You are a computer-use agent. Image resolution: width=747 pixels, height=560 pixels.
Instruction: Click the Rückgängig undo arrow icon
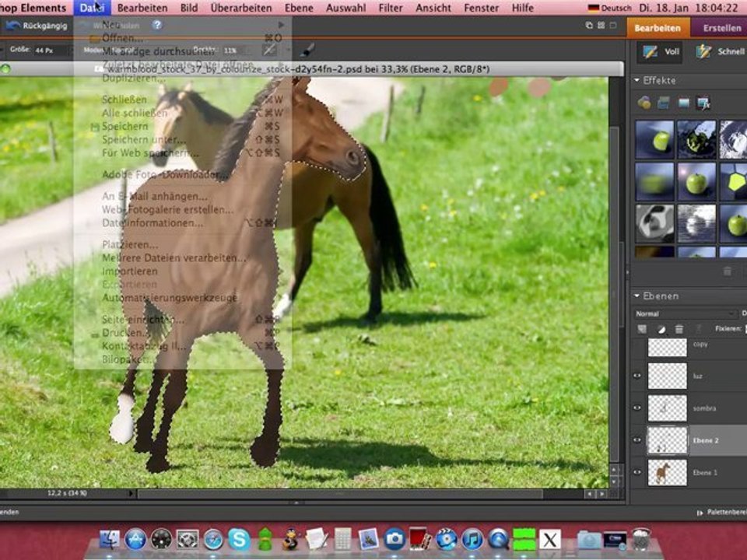[12, 25]
